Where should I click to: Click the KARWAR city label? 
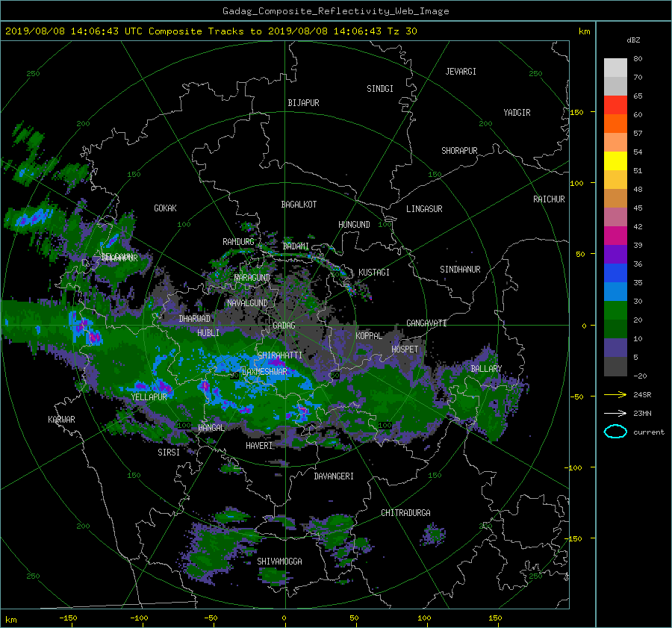61,419
